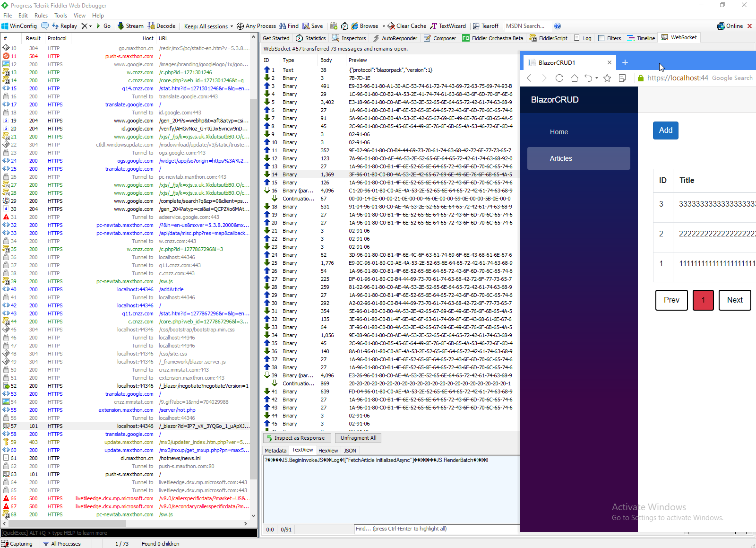Click the timer clock toolbar icon

[344, 26]
